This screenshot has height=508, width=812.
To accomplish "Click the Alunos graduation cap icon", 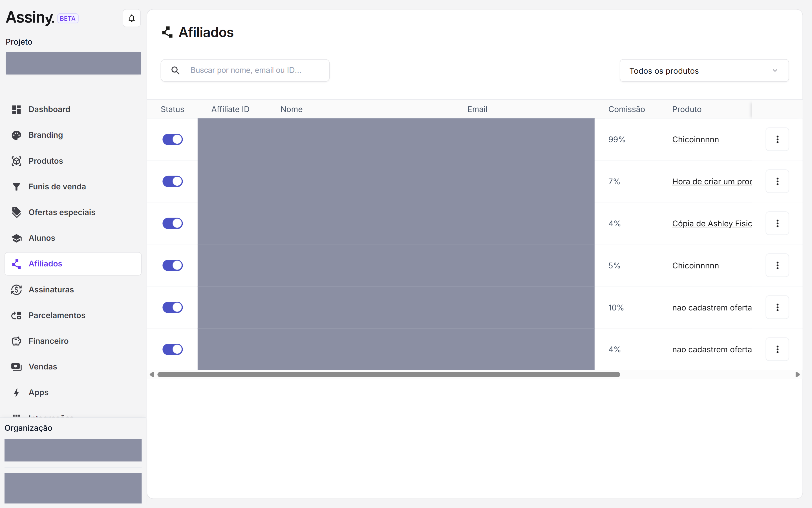I will click(x=16, y=238).
